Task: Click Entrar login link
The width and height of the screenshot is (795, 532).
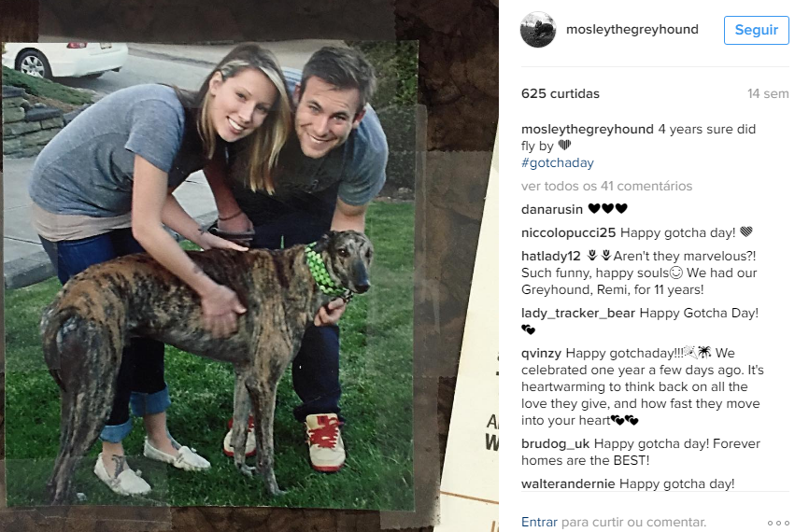Action: 539,522
